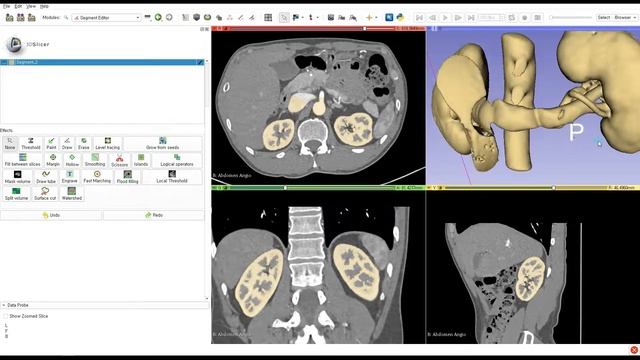The image size is (640, 360).
Task: Start the Grow from seeds effect
Action: tap(162, 144)
